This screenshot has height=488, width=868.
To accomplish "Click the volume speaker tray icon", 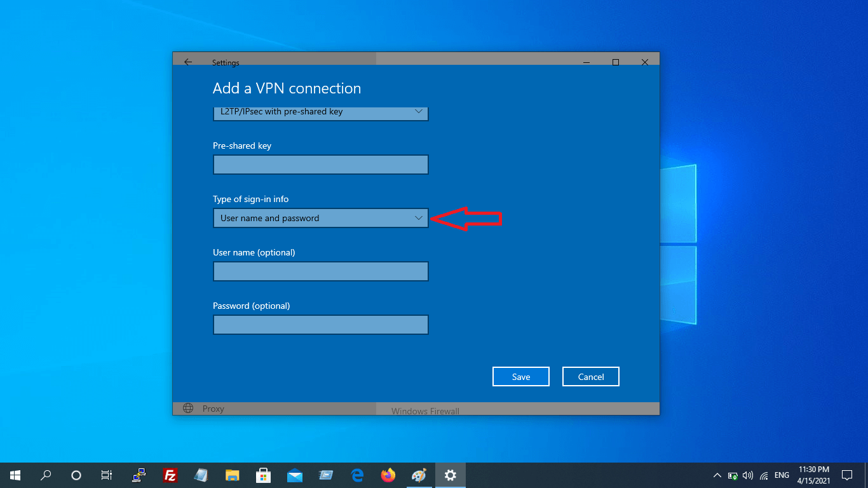I will (x=748, y=475).
